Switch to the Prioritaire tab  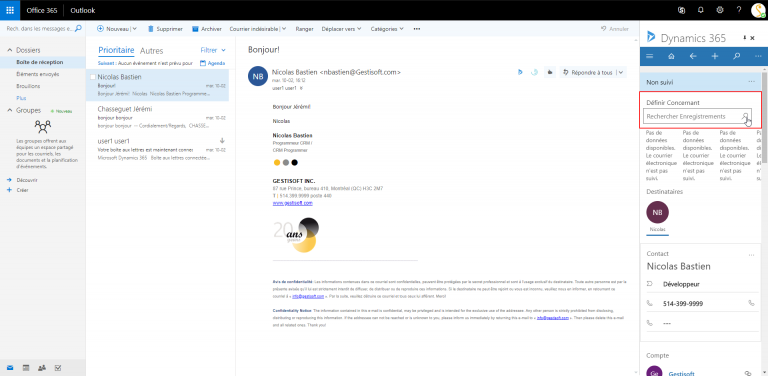click(x=116, y=50)
